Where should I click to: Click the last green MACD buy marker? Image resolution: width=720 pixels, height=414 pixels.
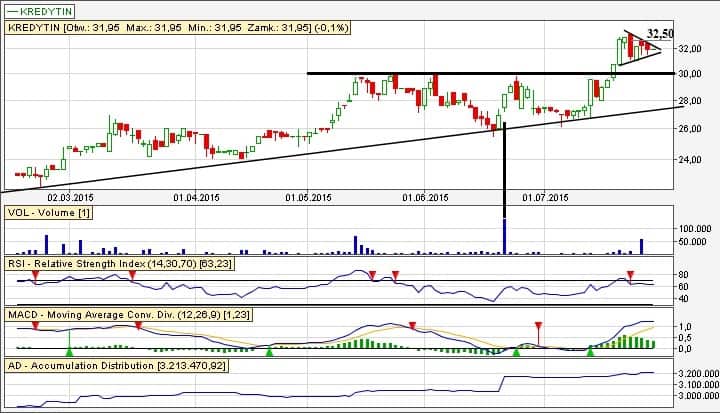(590, 350)
